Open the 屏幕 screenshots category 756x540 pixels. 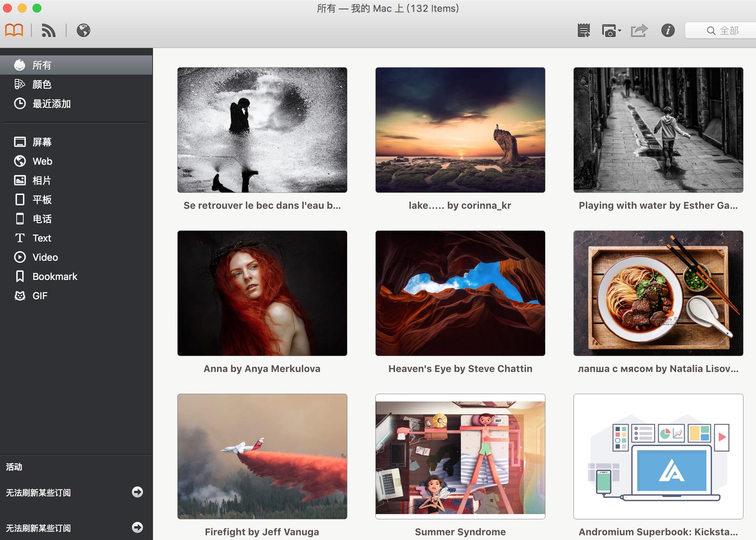[x=42, y=142]
